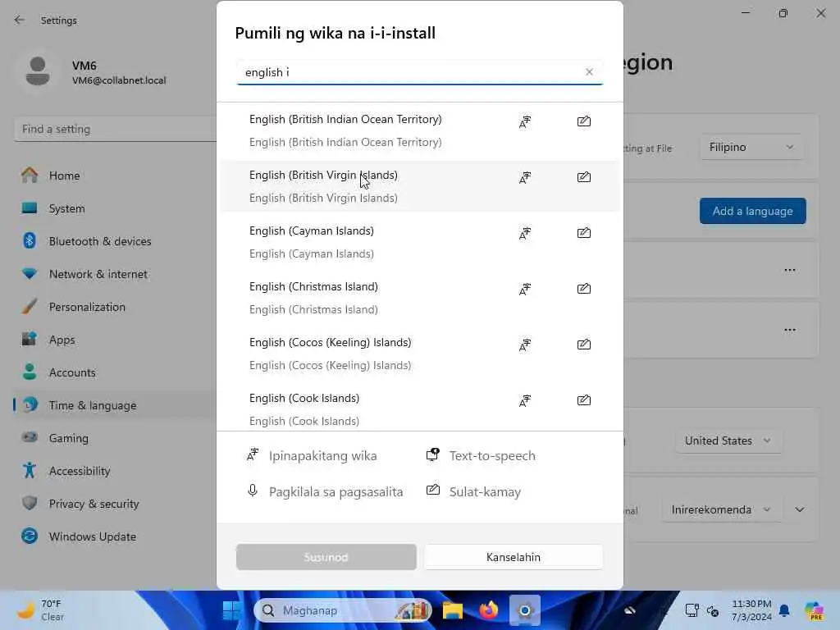Open the Windows Start menu

click(x=232, y=610)
